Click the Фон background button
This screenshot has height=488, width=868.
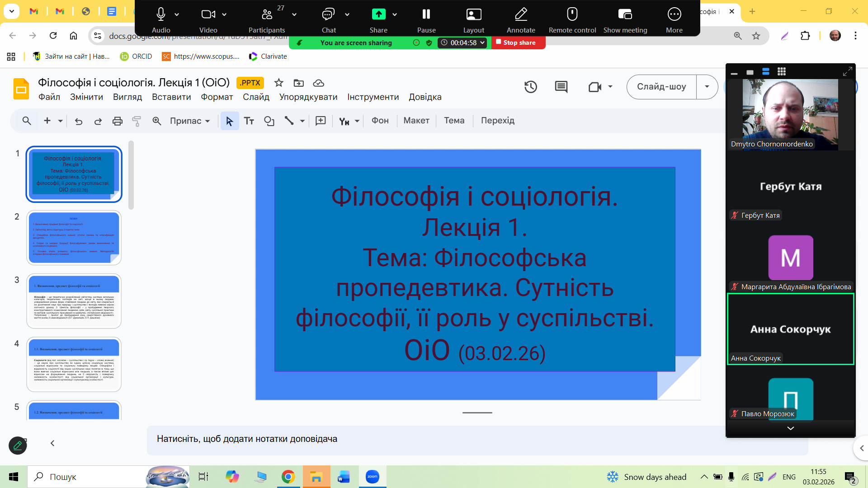point(380,121)
